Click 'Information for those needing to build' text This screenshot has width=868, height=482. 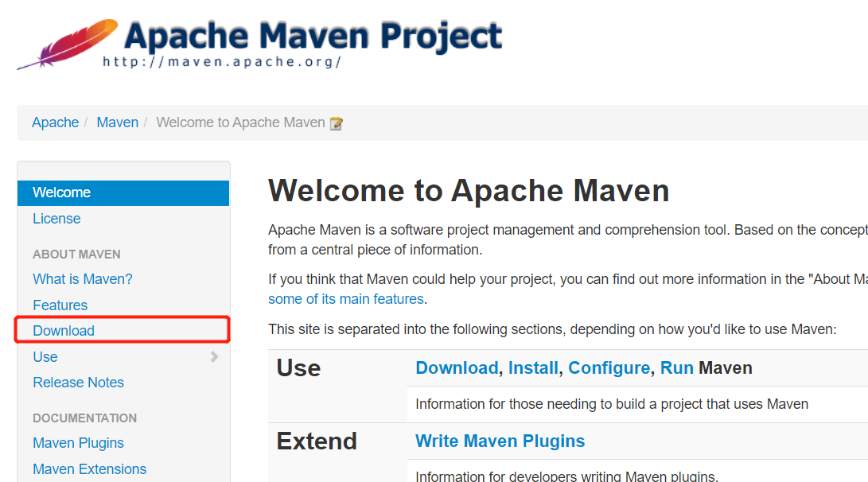[612, 404]
